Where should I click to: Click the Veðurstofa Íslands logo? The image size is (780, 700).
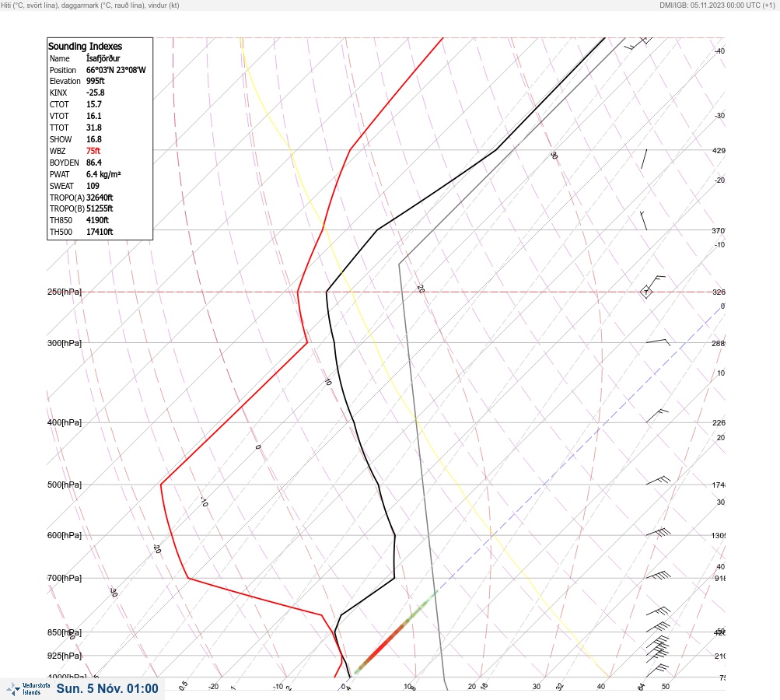click(28, 689)
